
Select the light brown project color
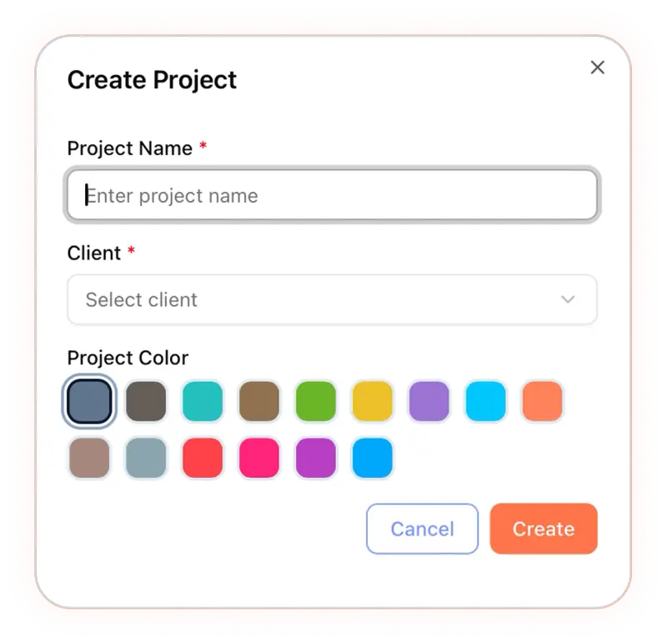coord(259,401)
